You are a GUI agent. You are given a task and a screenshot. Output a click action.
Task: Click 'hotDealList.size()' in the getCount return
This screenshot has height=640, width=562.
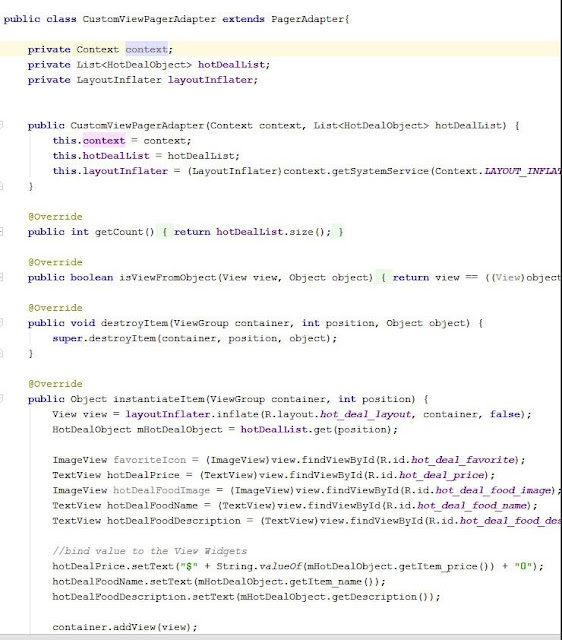[x=271, y=231]
